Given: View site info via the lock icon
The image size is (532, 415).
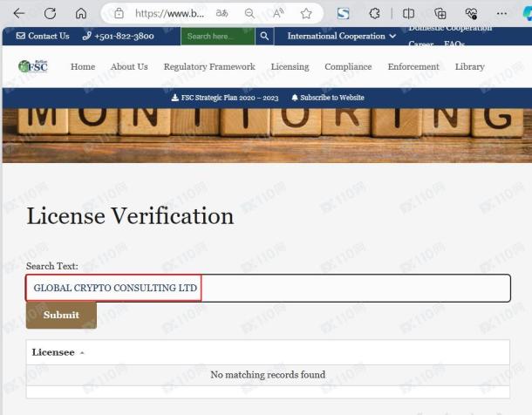Looking at the screenshot, I should pyautogui.click(x=119, y=14).
